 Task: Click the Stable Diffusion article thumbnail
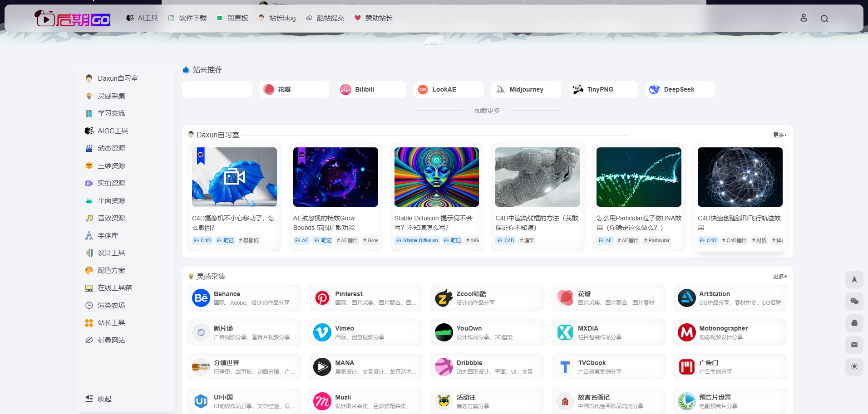point(436,177)
